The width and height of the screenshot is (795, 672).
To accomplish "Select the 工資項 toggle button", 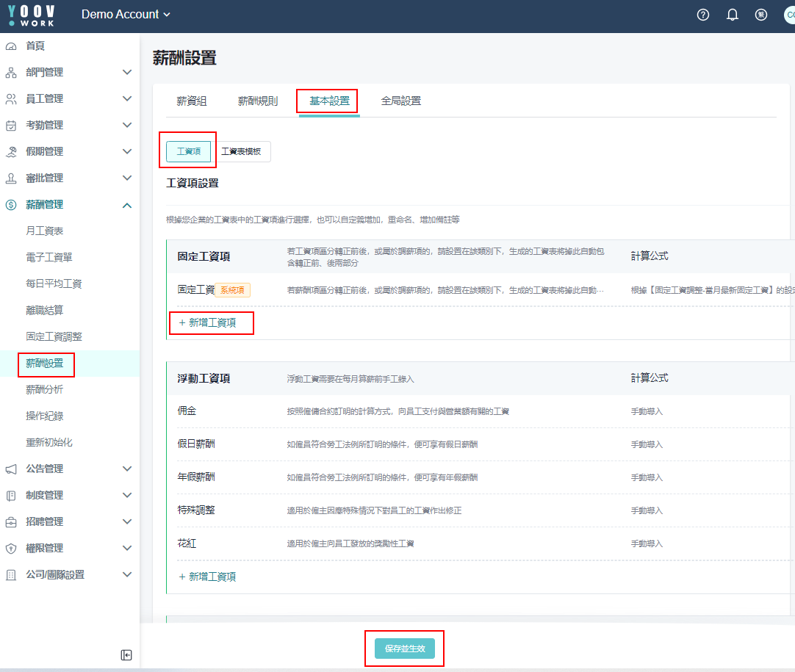I will pos(189,151).
